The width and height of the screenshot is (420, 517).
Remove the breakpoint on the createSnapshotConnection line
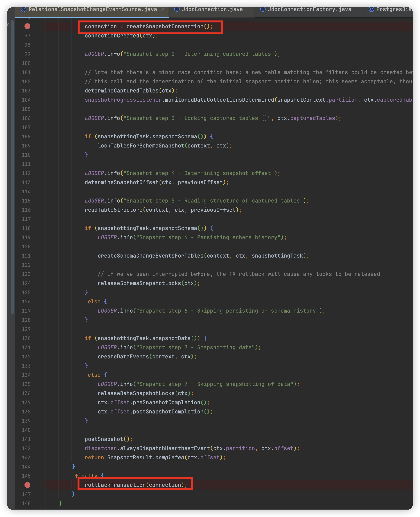point(27,26)
